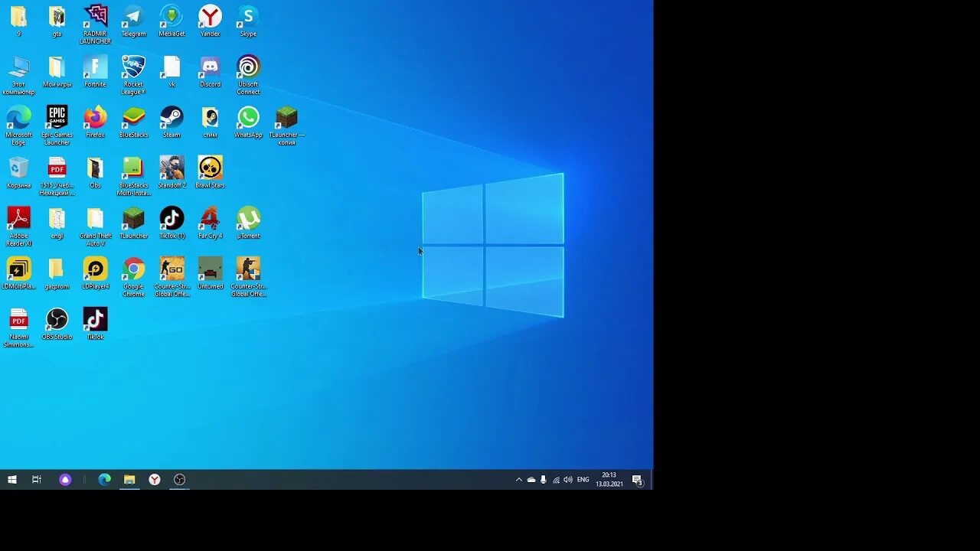This screenshot has width=980, height=551.
Task: Open File Explorer from the taskbar
Action: 129,480
